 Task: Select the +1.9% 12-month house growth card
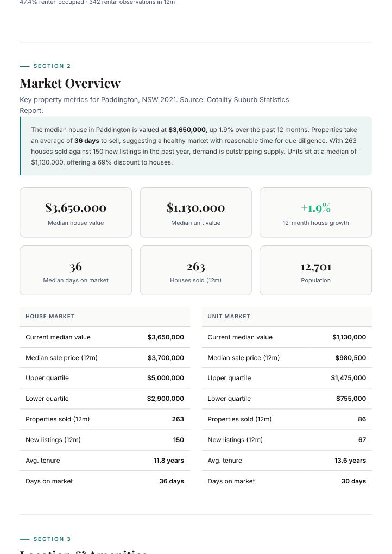click(316, 212)
